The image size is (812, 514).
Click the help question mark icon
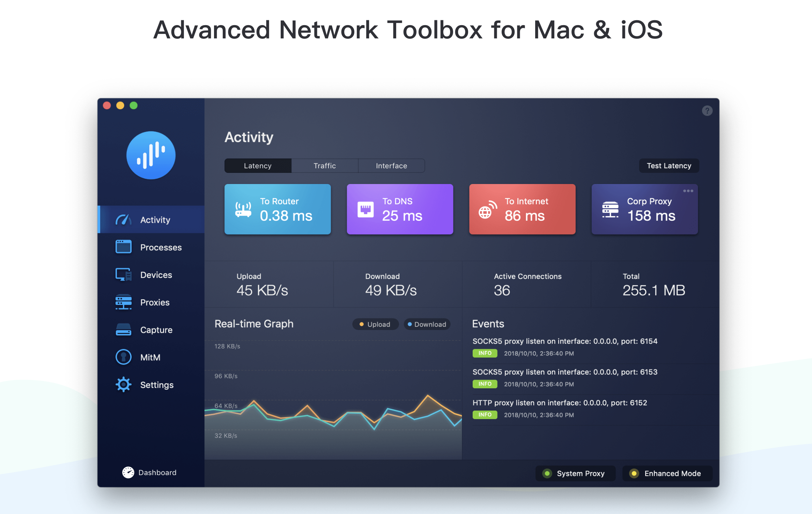tap(707, 111)
